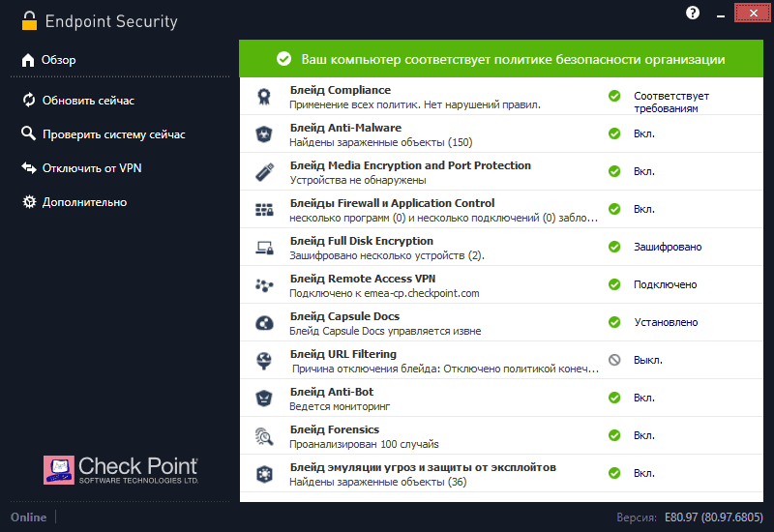Open the help question mark button
This screenshot has width=774, height=532.
pos(693,13)
